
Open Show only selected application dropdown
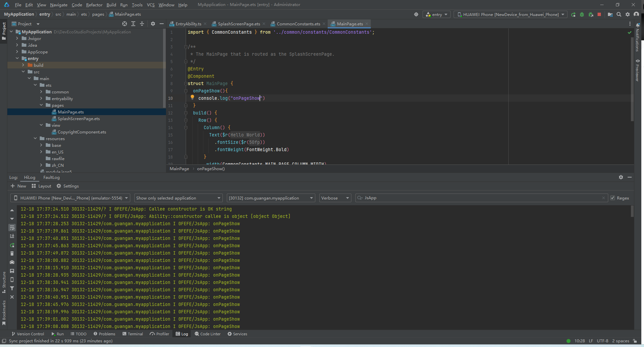(x=178, y=198)
